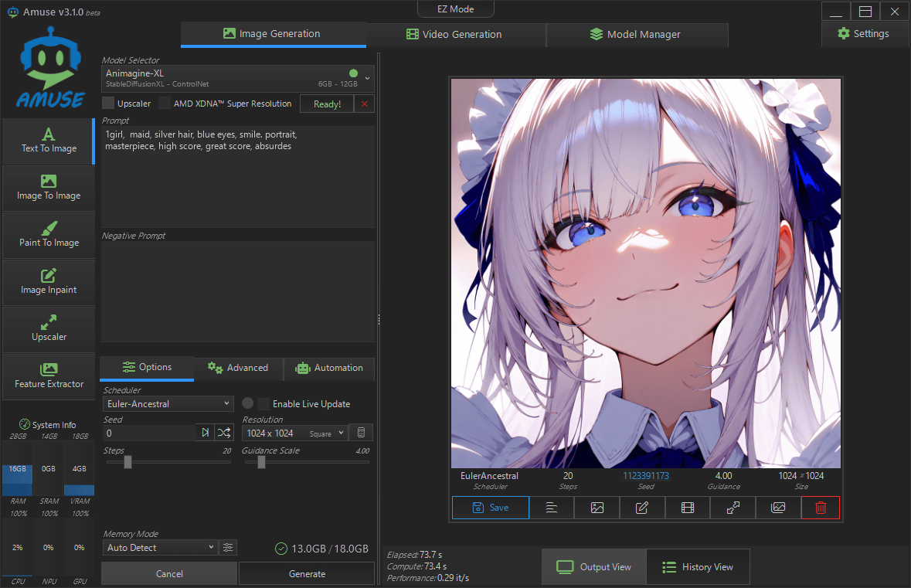Click the next seed arrow icon
The height and width of the screenshot is (588, 911).
[205, 433]
